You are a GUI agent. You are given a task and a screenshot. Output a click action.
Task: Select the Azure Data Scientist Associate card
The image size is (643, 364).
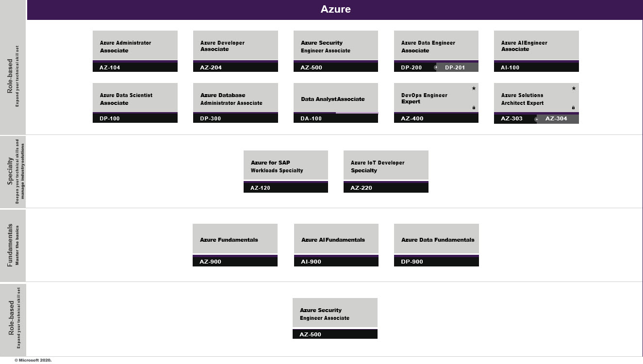pyautogui.click(x=135, y=99)
